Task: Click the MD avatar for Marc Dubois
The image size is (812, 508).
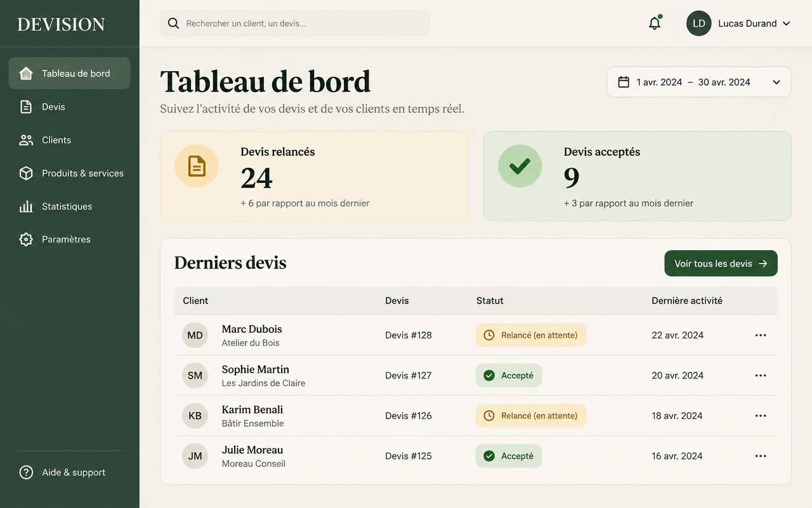Action: 195,335
